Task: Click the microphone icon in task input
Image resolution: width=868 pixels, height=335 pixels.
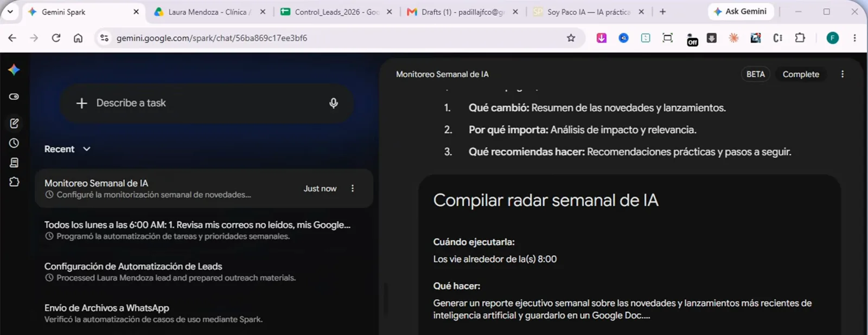Action: point(334,103)
